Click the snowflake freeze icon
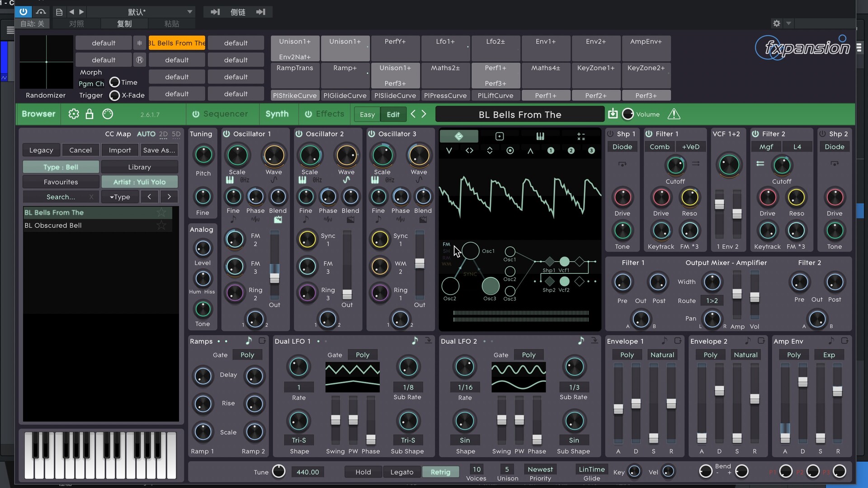 click(139, 43)
